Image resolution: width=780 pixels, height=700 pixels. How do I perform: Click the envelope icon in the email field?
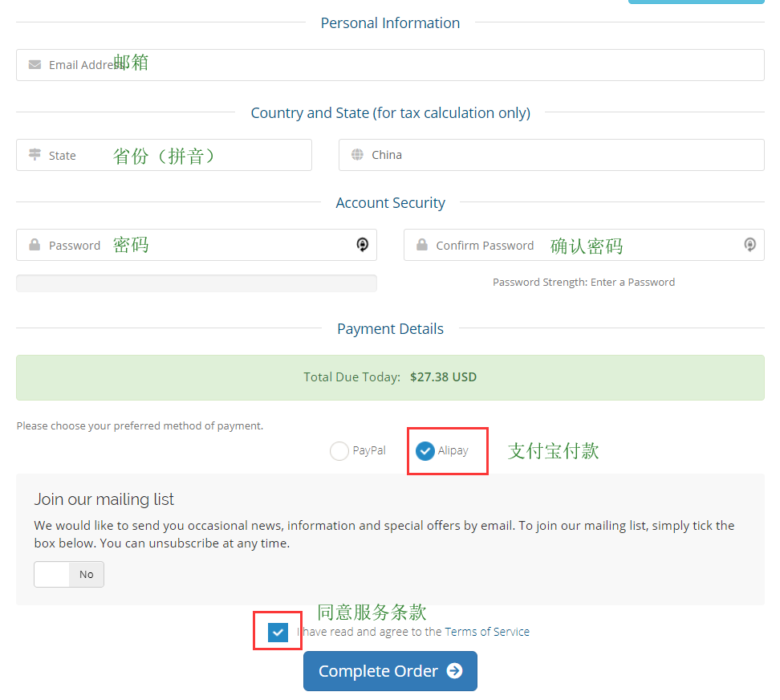pos(35,64)
